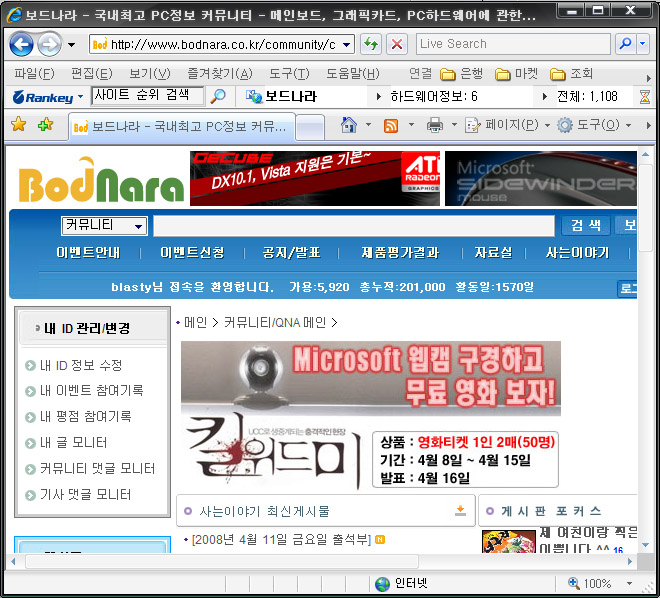Click the Live Search magnifier icon
The image size is (660, 598).
(x=625, y=44)
